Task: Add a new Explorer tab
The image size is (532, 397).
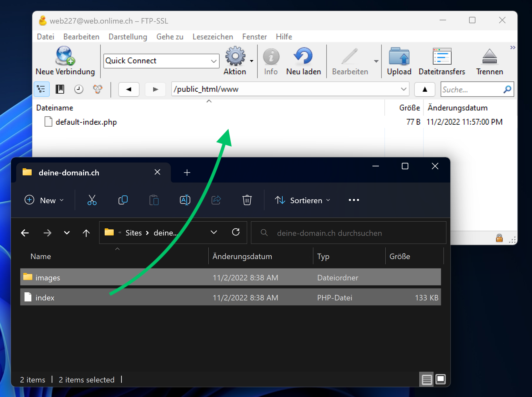Action: click(x=187, y=172)
